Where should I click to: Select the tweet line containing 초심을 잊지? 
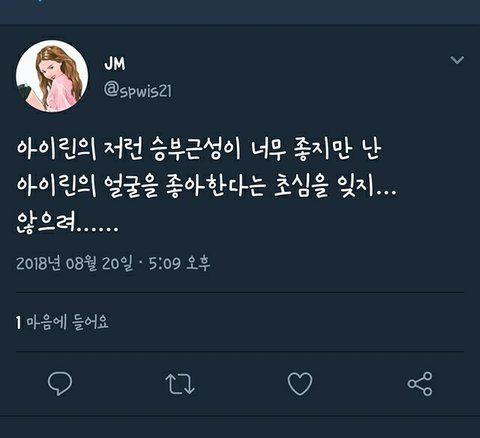[206, 186]
